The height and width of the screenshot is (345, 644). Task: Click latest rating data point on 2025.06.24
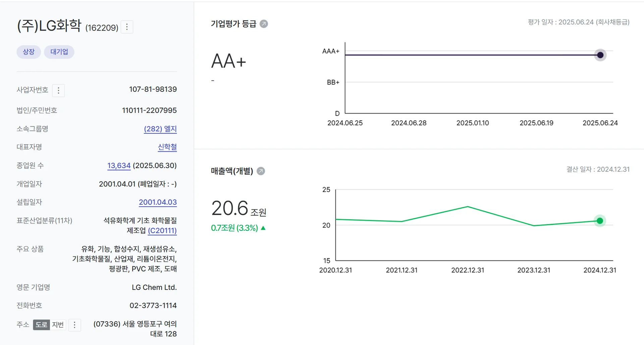pos(600,55)
